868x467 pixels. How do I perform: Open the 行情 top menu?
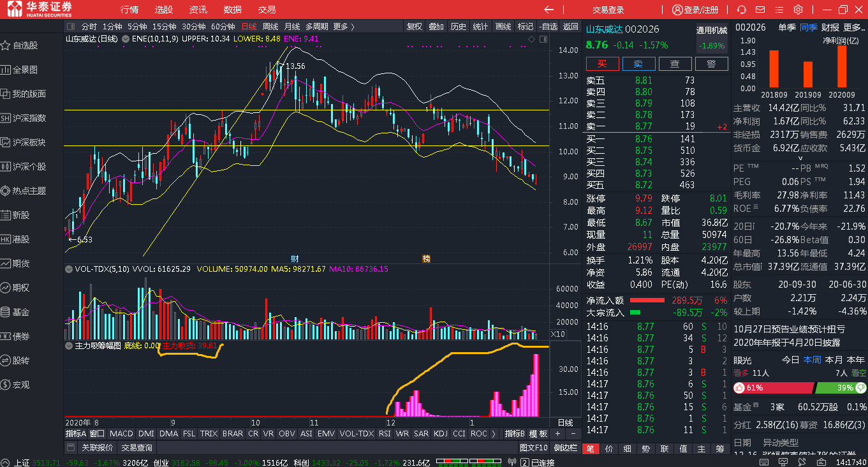click(129, 10)
